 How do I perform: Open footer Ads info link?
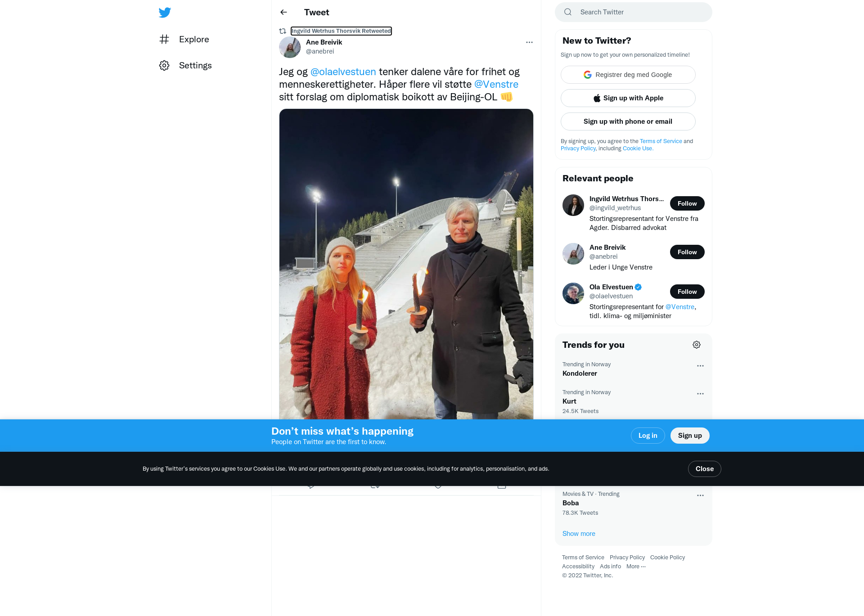610,567
